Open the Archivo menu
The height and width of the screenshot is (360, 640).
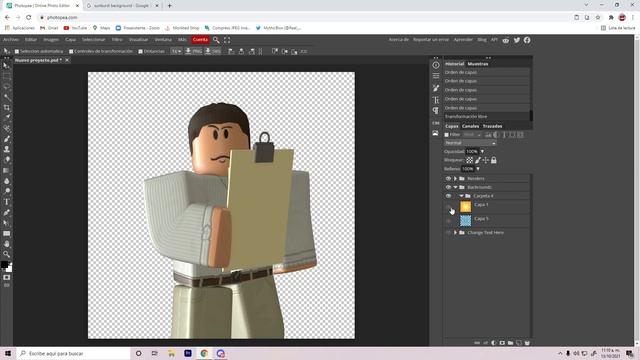click(x=11, y=40)
